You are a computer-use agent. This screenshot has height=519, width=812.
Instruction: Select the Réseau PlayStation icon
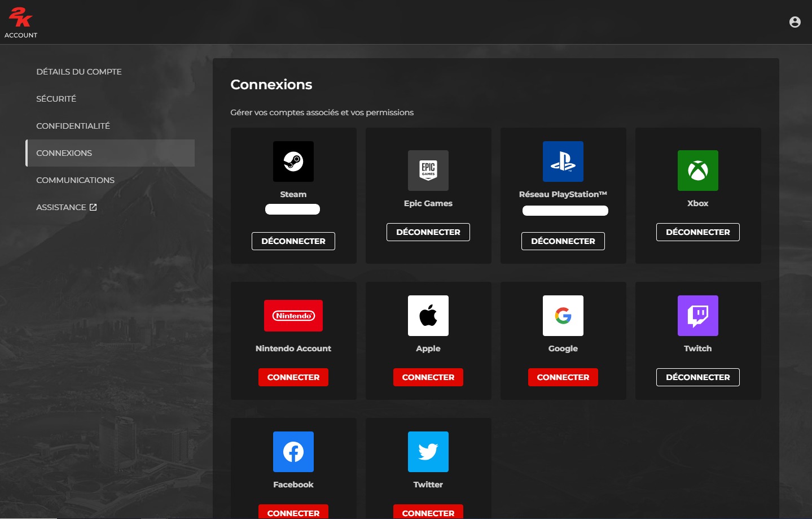563,162
